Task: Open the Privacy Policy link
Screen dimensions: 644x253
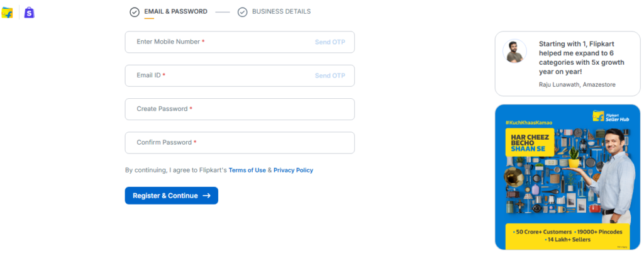Action: 293,171
